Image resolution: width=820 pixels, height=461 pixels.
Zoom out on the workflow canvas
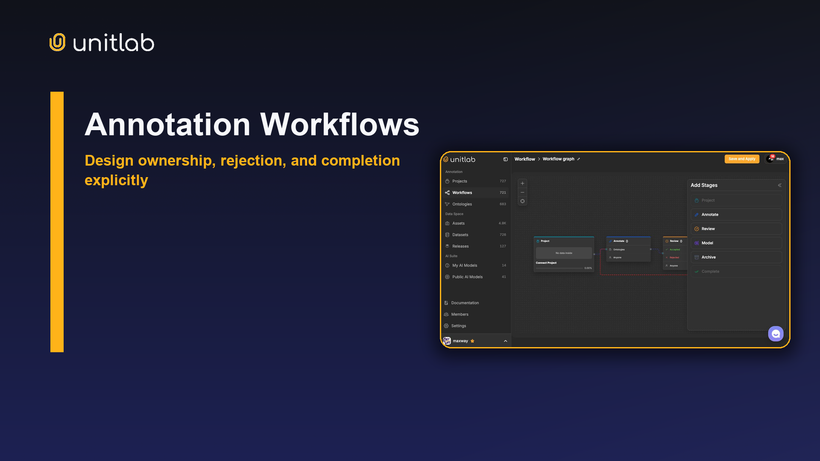tap(522, 192)
